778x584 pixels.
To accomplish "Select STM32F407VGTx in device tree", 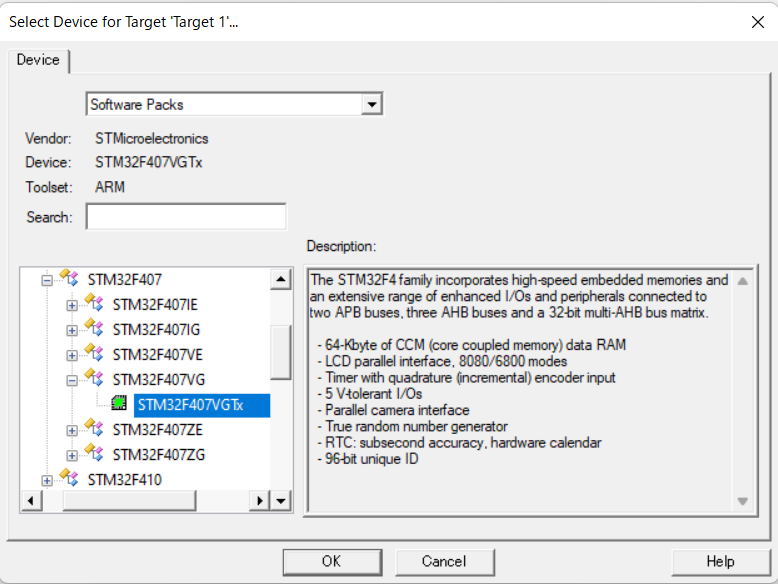I will pyautogui.click(x=202, y=405).
